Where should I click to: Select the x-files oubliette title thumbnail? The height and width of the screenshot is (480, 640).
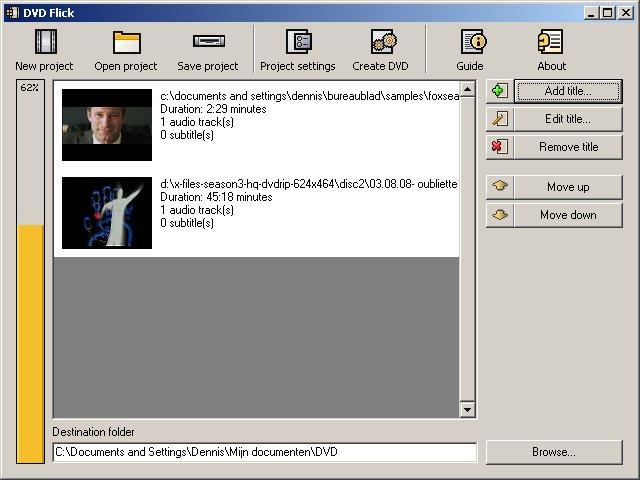(x=107, y=212)
